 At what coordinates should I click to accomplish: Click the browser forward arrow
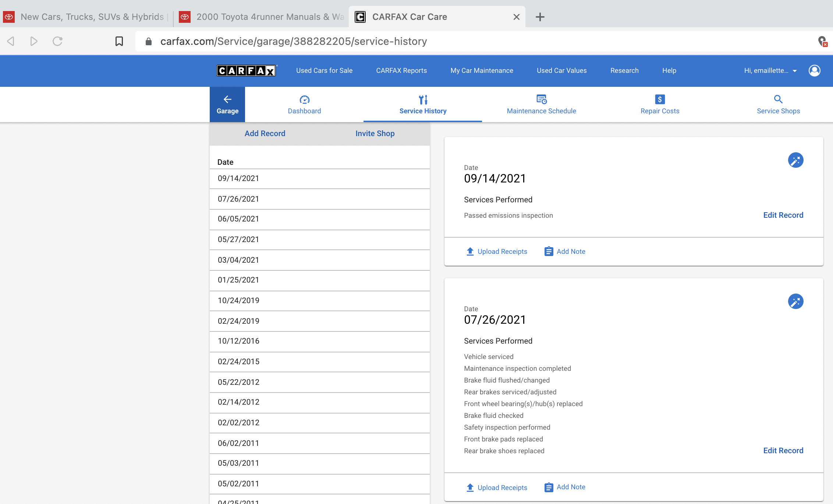[x=34, y=41]
